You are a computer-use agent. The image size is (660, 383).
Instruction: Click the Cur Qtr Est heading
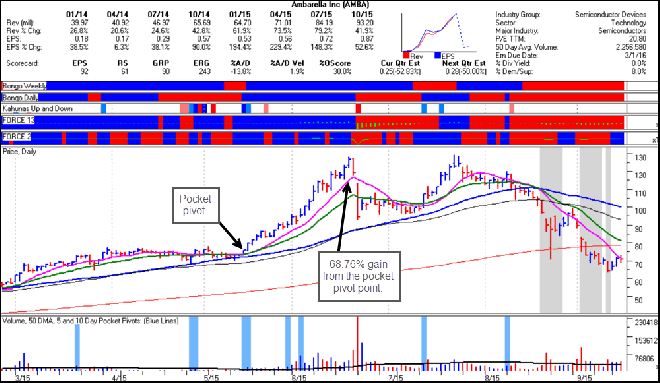(x=400, y=63)
